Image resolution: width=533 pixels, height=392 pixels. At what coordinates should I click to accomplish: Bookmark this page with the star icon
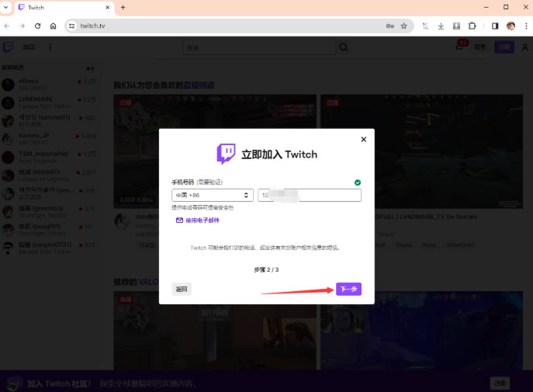pyautogui.click(x=404, y=26)
